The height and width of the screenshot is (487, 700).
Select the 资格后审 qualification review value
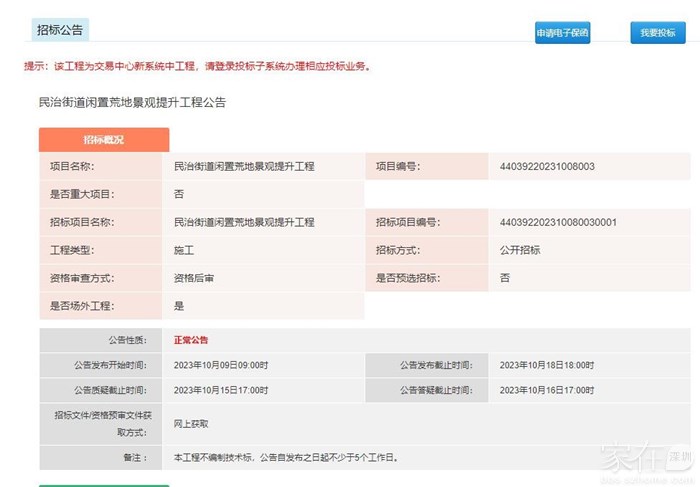click(x=194, y=278)
